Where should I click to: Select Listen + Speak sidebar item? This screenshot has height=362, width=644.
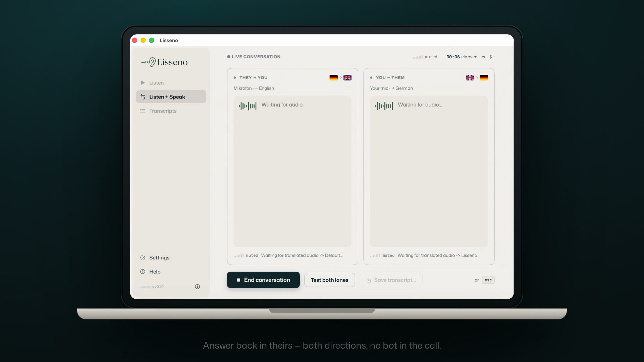tap(171, 97)
